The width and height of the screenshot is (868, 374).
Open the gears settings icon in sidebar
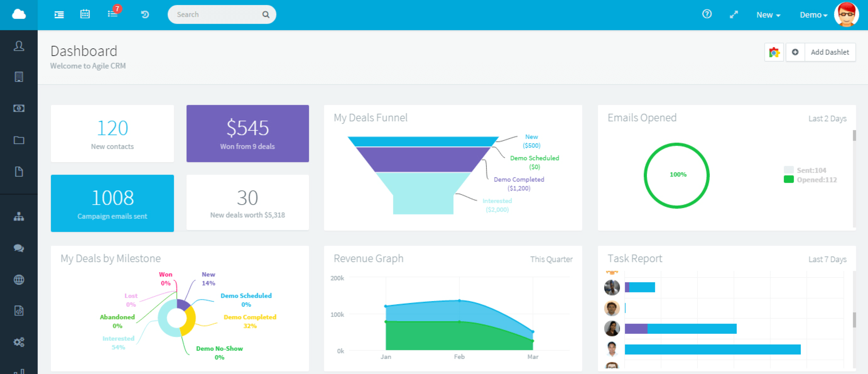19,342
